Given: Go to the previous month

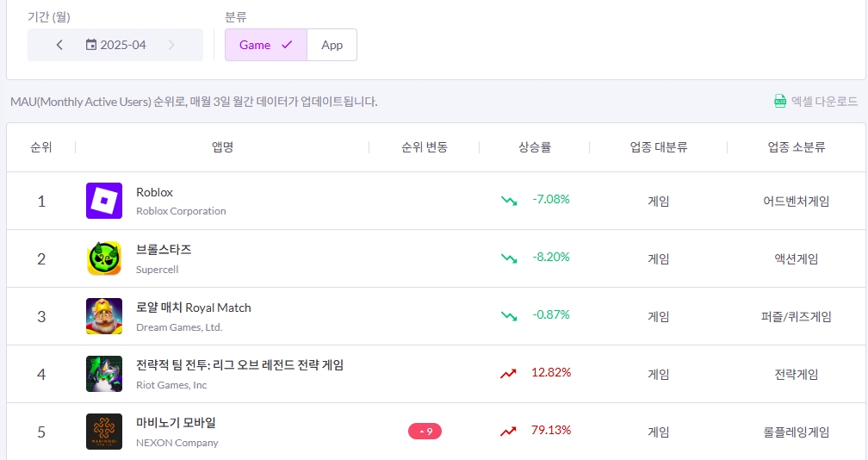Looking at the screenshot, I should point(59,45).
